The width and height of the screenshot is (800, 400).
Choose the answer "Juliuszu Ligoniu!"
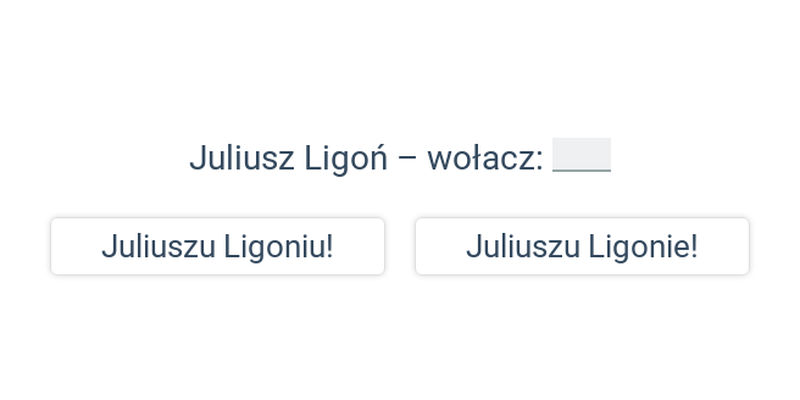217,246
